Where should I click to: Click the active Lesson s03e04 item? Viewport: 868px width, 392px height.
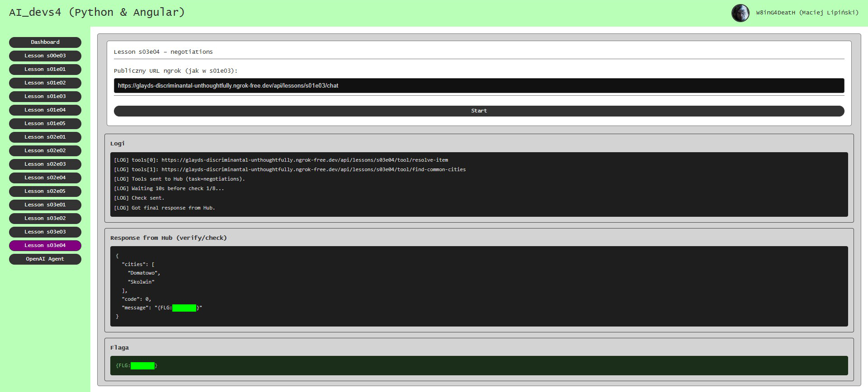(x=45, y=245)
